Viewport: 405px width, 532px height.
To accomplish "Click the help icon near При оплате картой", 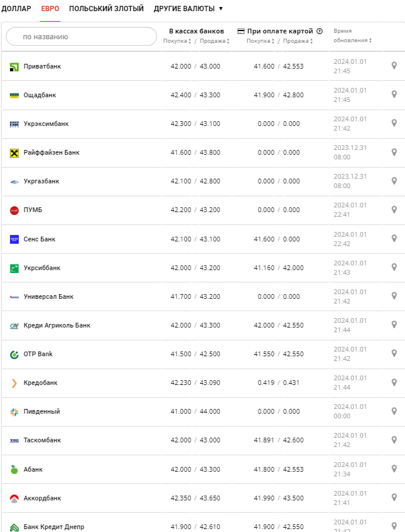I will pos(319,31).
